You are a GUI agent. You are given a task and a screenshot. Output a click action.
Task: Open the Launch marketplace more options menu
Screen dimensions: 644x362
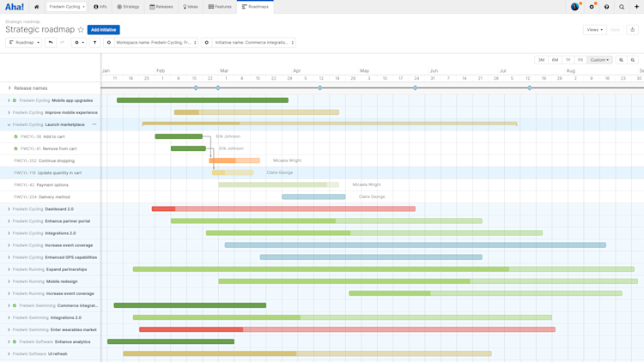click(94, 124)
